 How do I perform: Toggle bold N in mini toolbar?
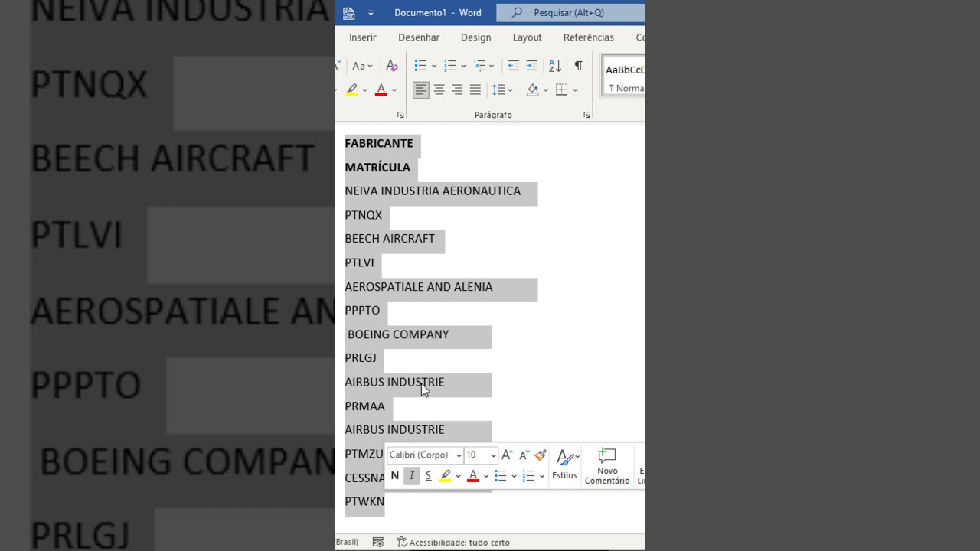coord(395,476)
